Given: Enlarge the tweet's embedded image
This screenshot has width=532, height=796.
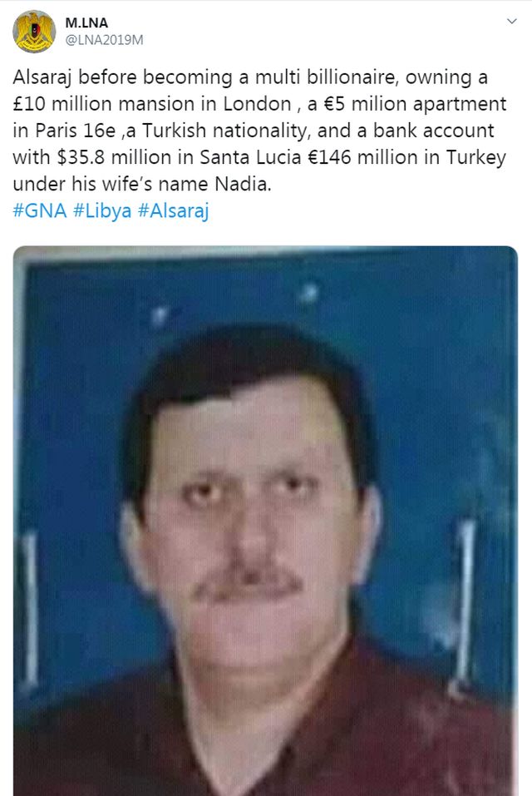Looking at the screenshot, I should point(265,521).
